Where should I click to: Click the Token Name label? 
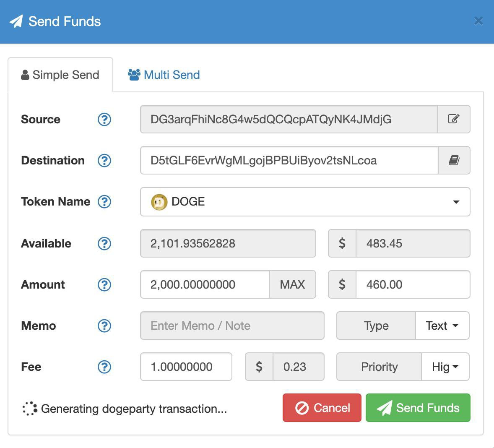[x=56, y=202]
